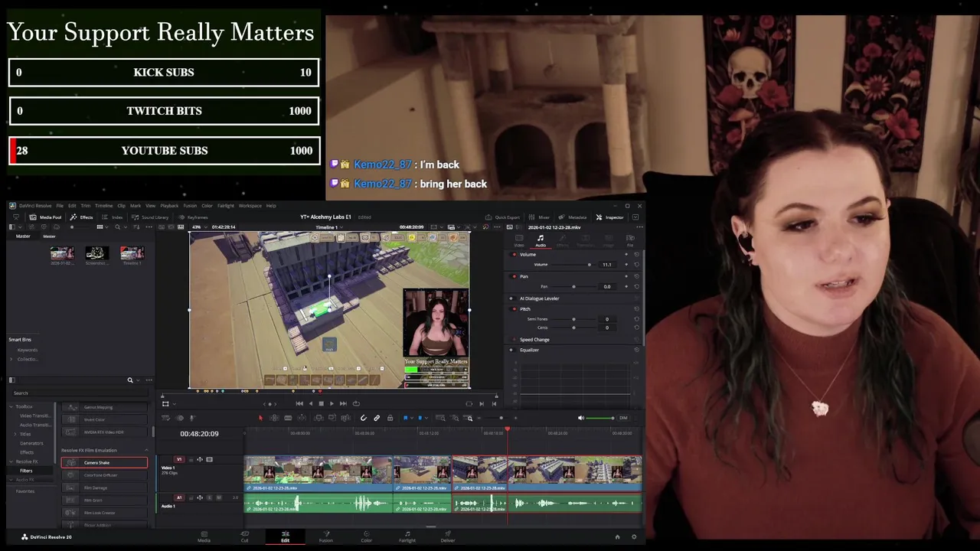Open the project Home icon
The height and width of the screenshot is (551, 980).
(x=617, y=536)
